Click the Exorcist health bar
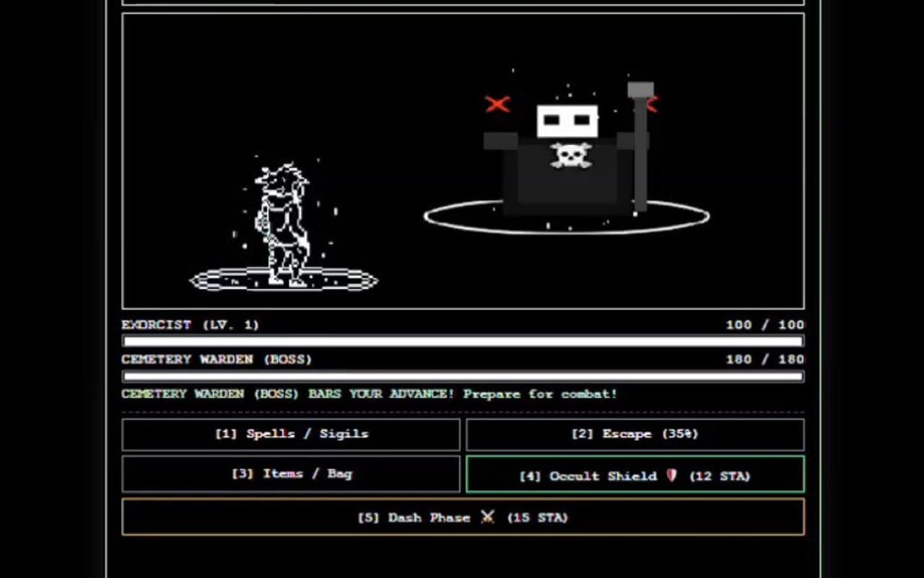This screenshot has width=924, height=578. click(463, 341)
